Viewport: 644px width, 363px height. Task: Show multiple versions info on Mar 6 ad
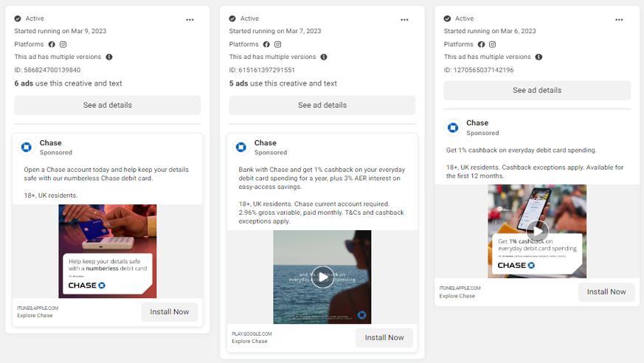pos(539,57)
